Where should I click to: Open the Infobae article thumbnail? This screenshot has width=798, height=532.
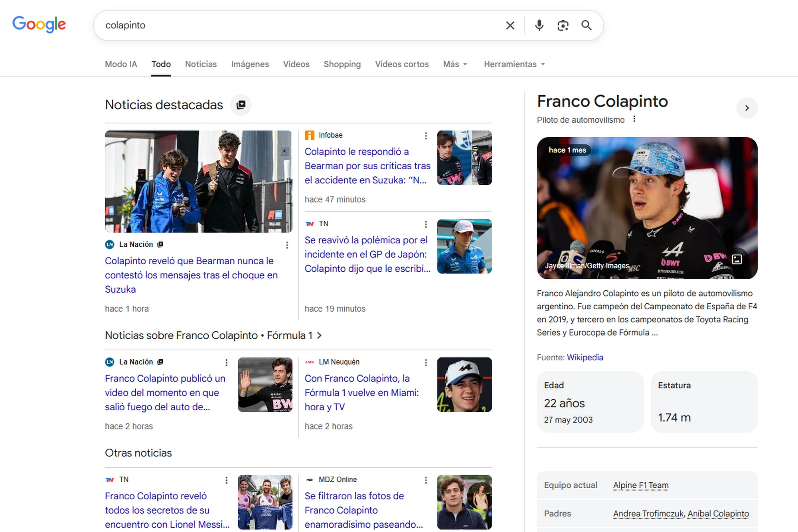tap(464, 158)
